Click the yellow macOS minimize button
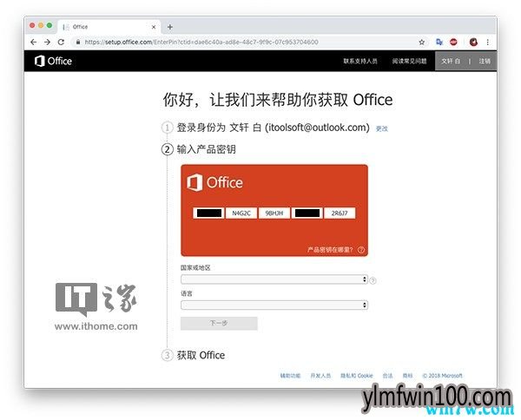This screenshot has height=420, width=521. pos(41,25)
